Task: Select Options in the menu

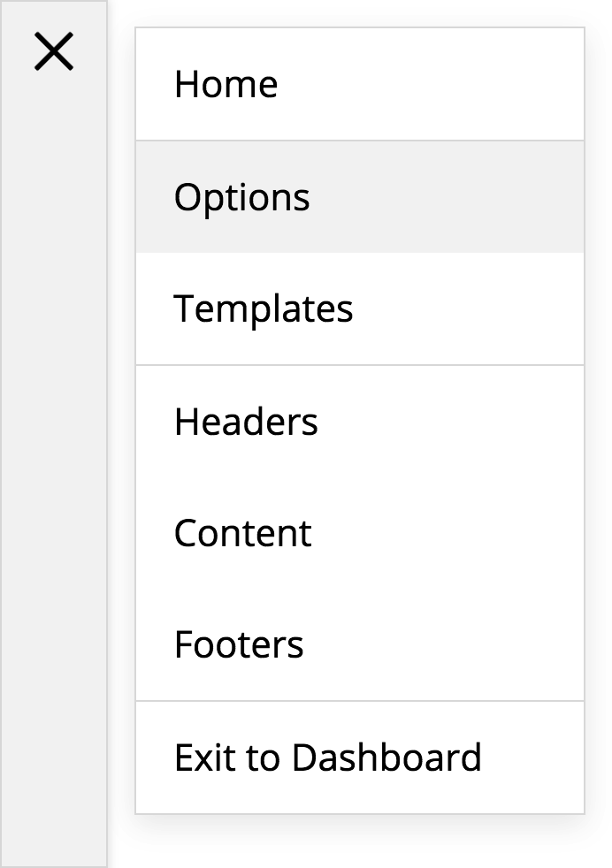Action: coord(242,197)
